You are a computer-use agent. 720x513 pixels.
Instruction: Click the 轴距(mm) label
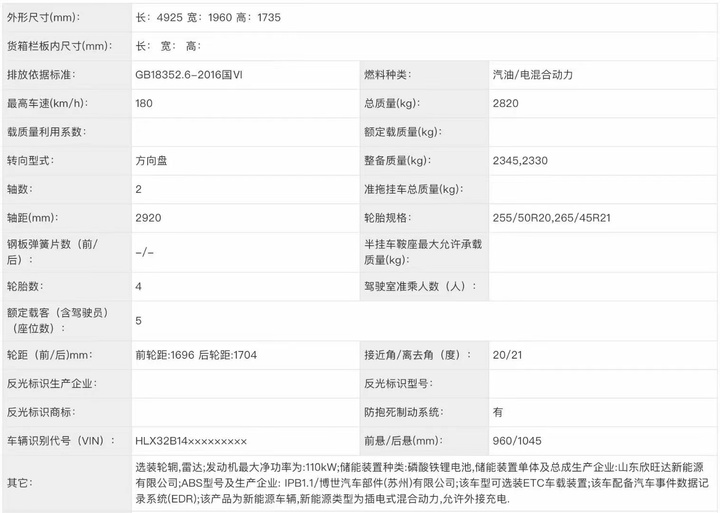tap(33, 218)
